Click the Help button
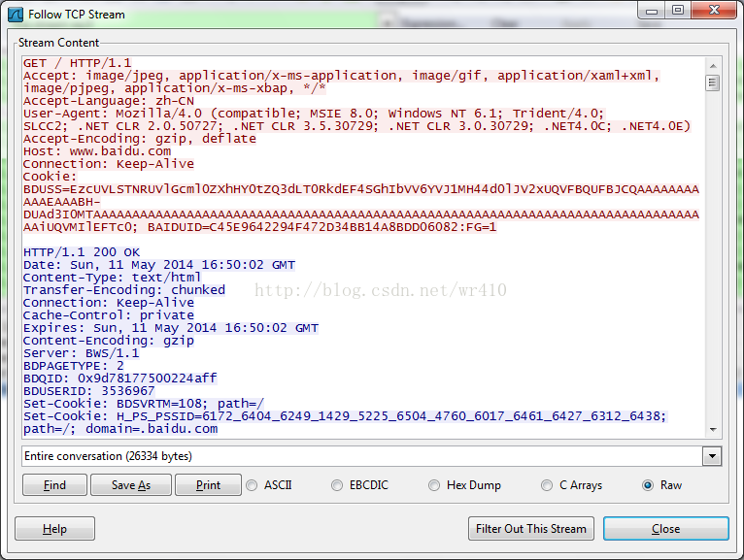The width and height of the screenshot is (744, 560). [x=54, y=529]
